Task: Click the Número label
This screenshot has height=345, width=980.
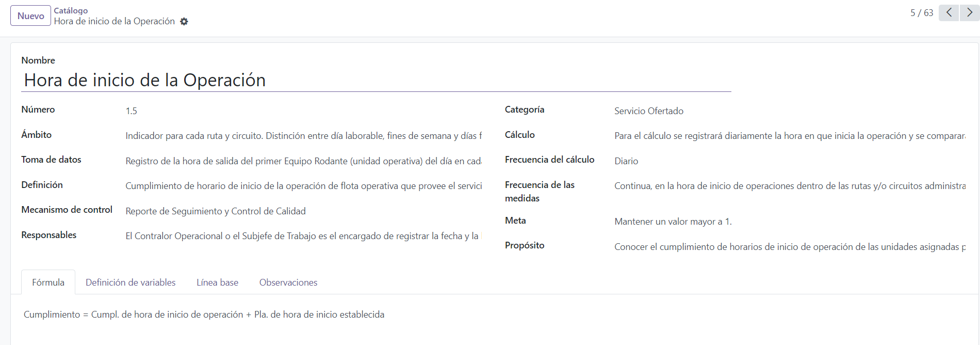Action: click(38, 109)
